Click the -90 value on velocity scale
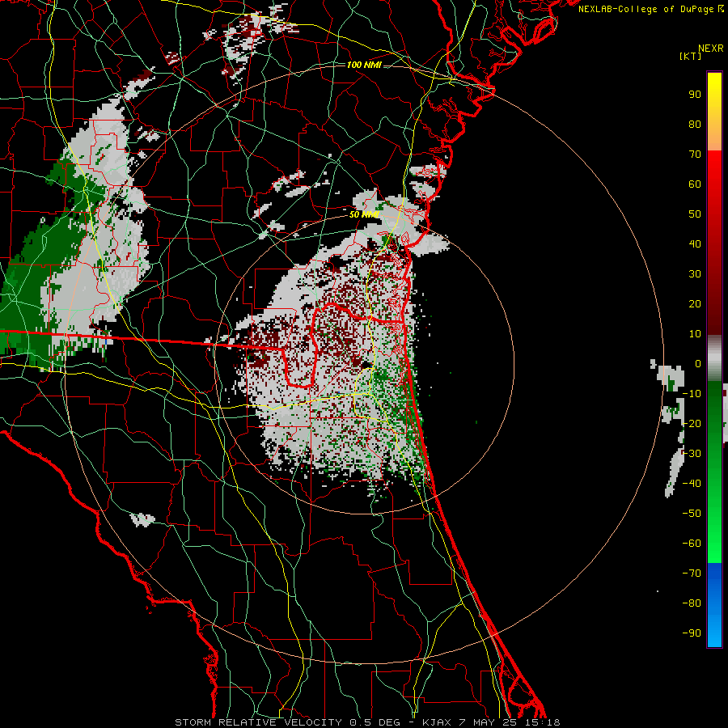This screenshot has width=728, height=728. pyautogui.click(x=692, y=633)
